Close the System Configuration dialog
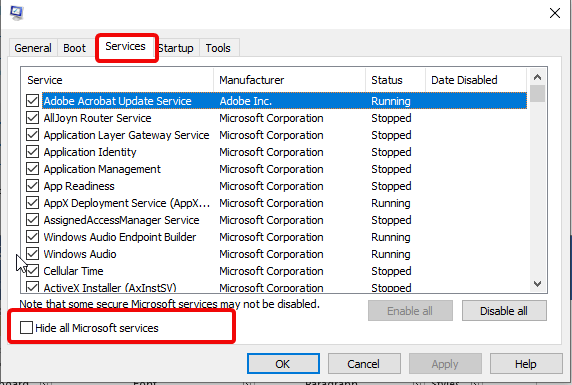The height and width of the screenshot is (385, 572). (x=555, y=13)
